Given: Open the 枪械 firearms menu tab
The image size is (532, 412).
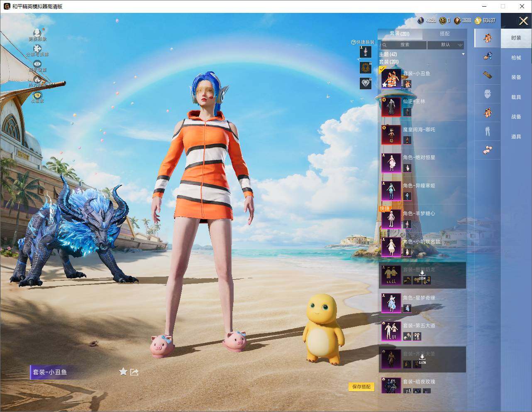Looking at the screenshot, I should click(516, 58).
